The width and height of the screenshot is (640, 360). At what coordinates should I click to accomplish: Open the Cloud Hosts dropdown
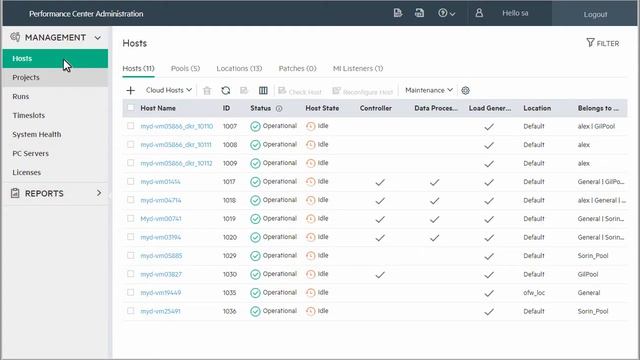pyautogui.click(x=169, y=90)
